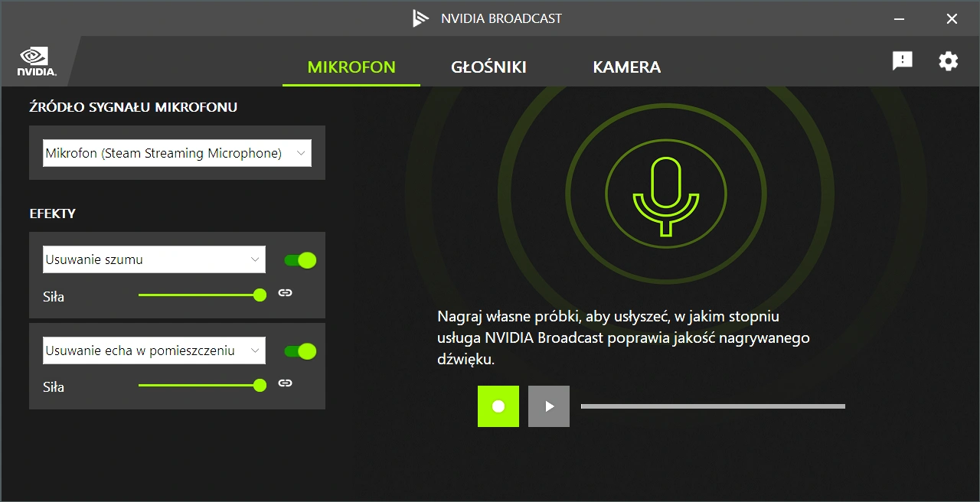Viewport: 980px width, 502px height.
Task: Click the NVIDIA Broadcast title bar logo
Action: pos(421,18)
